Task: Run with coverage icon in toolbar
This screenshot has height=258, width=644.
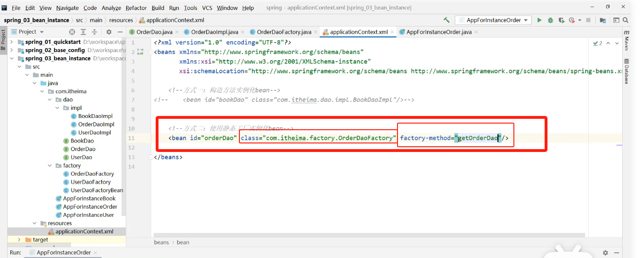Action: [561, 20]
